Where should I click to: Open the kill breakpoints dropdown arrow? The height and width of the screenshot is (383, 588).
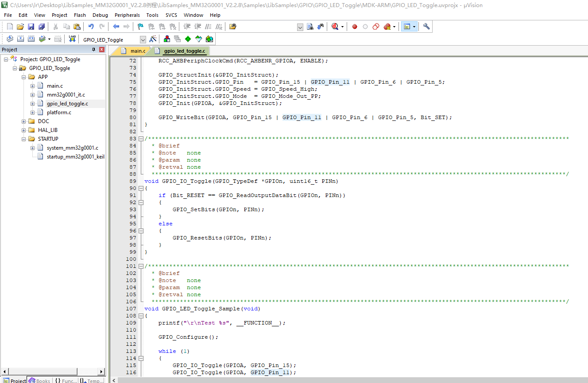(394, 27)
